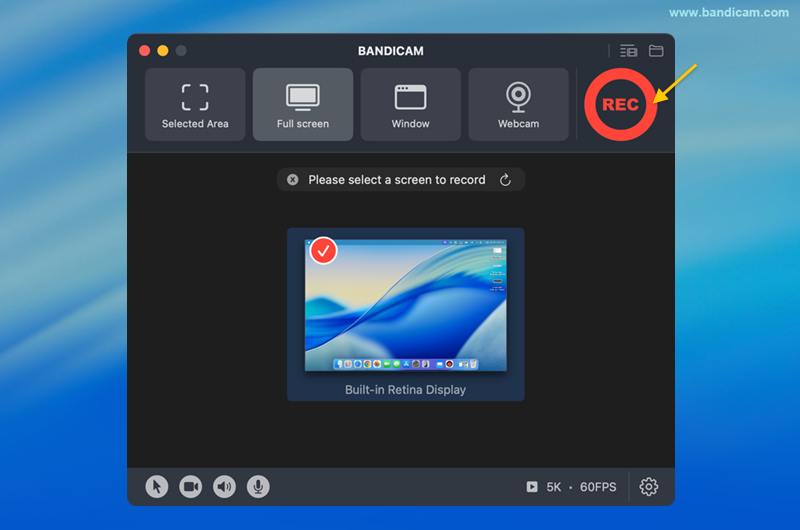Toggle microphone recording
800x530 pixels.
pos(258,487)
